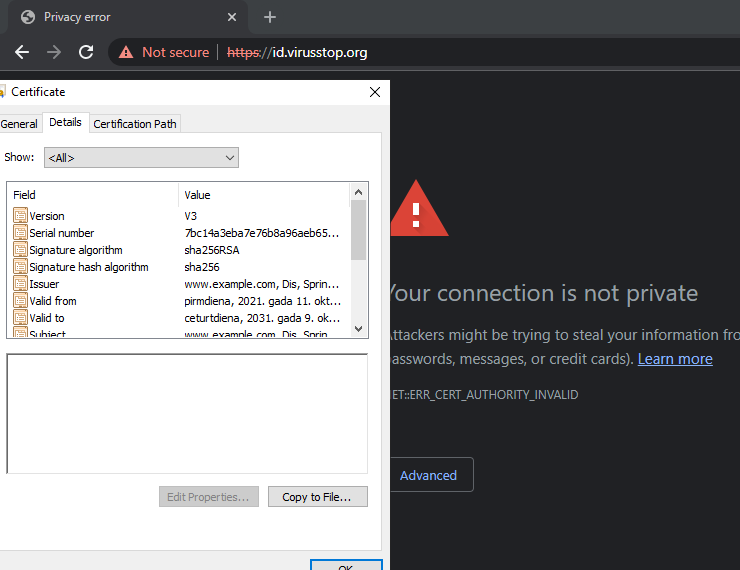Image resolution: width=740 pixels, height=570 pixels.
Task: Reload the page with refresh icon
Action: coord(86,52)
